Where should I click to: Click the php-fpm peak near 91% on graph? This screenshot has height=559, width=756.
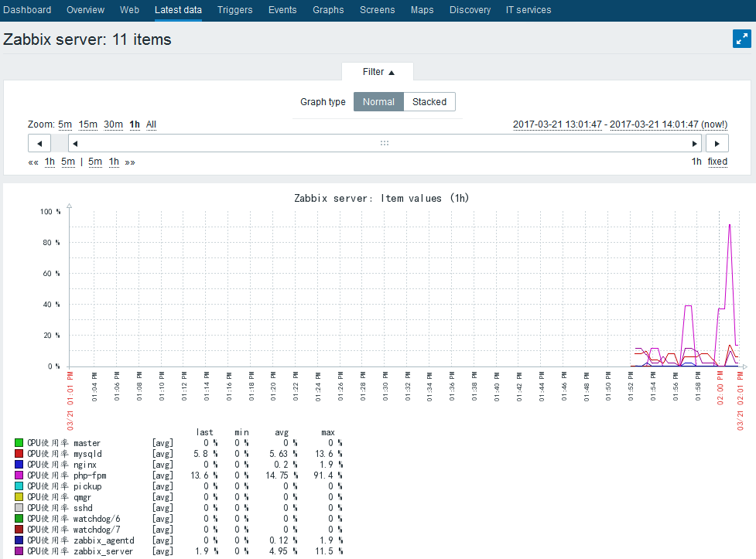click(730, 225)
